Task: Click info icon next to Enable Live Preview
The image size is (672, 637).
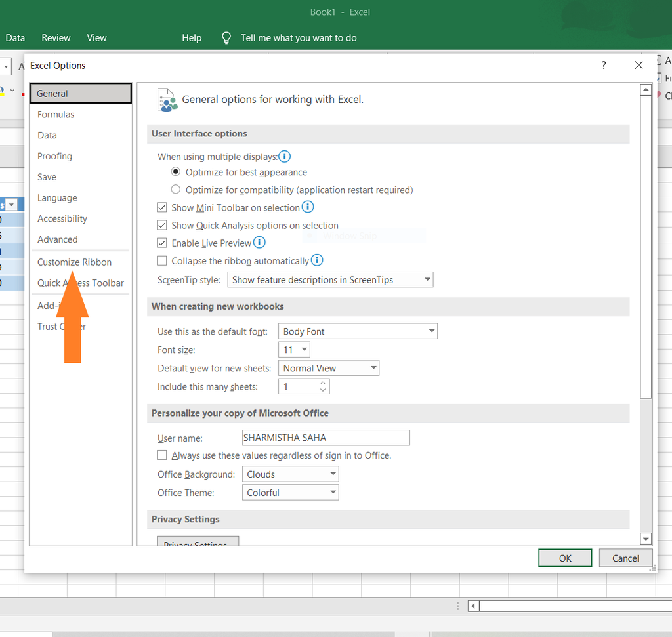Action: point(259,243)
